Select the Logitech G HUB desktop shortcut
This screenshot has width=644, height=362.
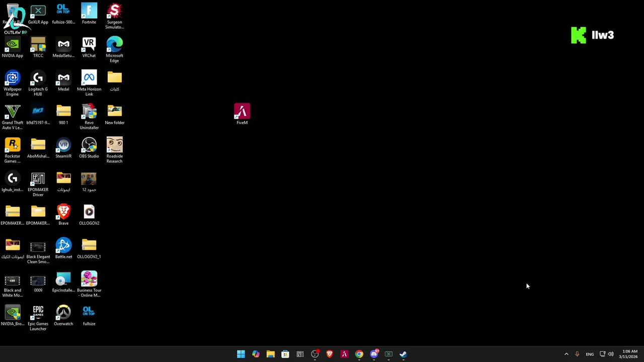38,83
